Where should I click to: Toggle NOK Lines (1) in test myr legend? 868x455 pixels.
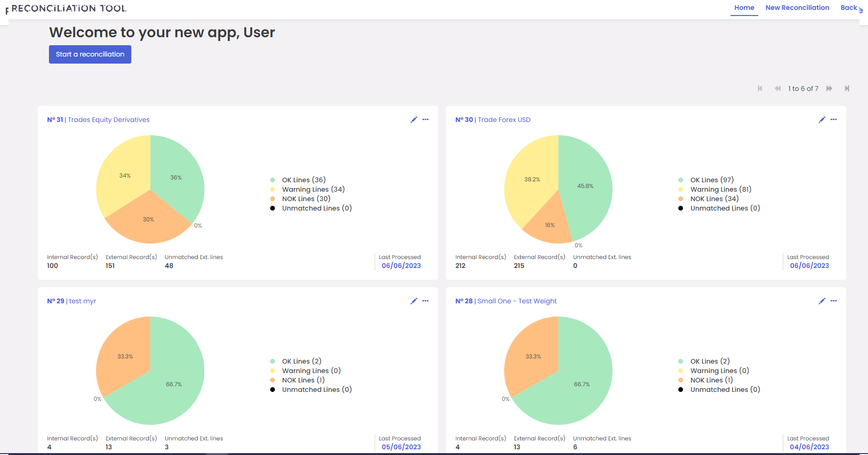point(303,380)
